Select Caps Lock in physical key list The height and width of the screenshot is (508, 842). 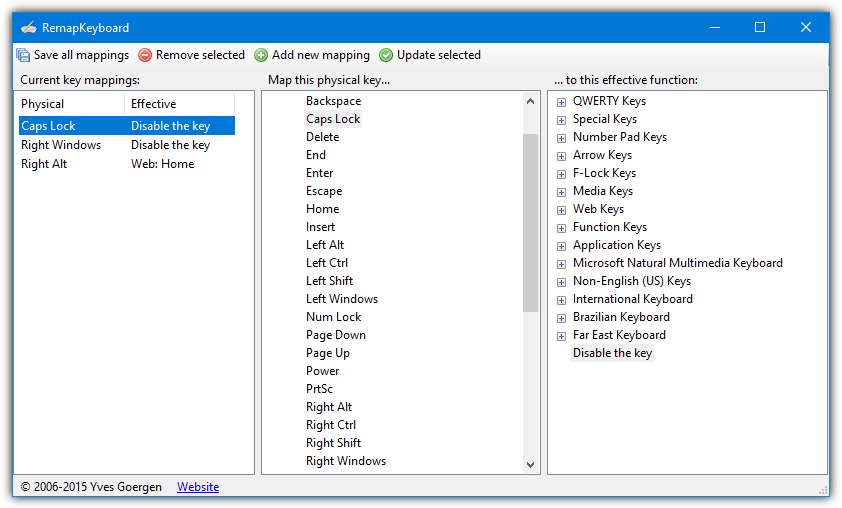click(x=333, y=119)
